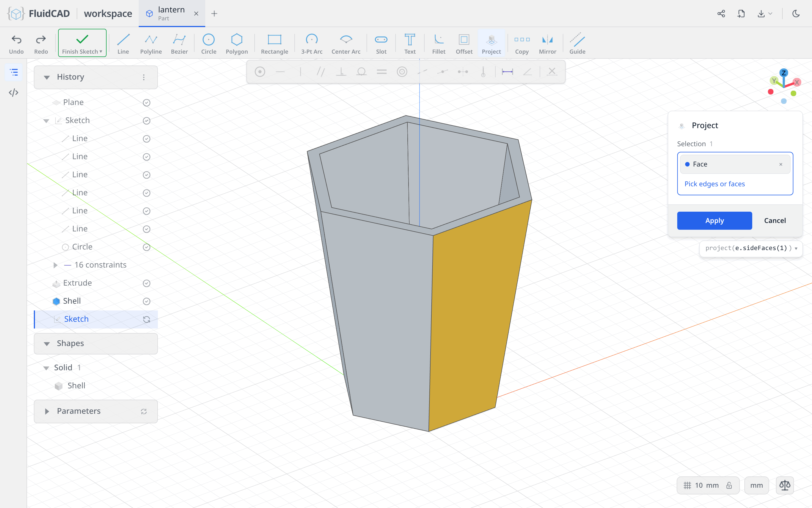812x508 pixels.
Task: Expand the Parameters panel
Action: point(47,411)
